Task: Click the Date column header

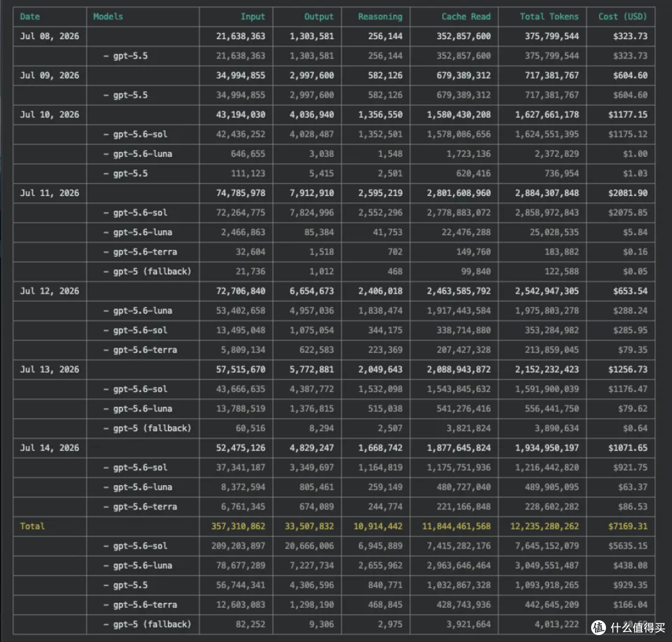Action: tap(30, 17)
